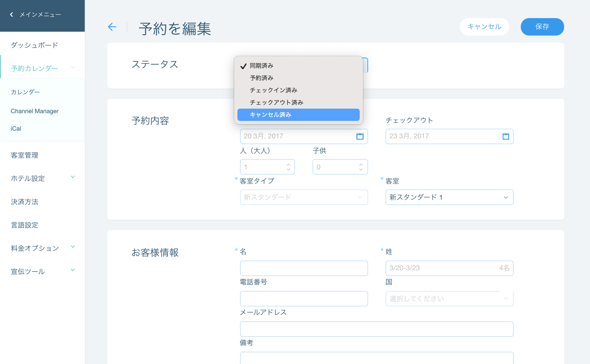Click the メインメニュー back chevron icon
590x364 pixels.
coord(12,15)
